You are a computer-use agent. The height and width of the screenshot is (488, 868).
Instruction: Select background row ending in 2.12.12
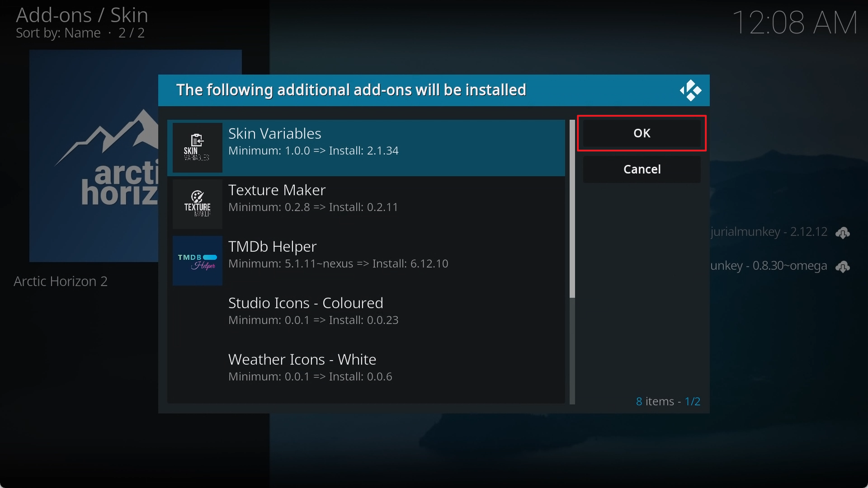tap(780, 232)
